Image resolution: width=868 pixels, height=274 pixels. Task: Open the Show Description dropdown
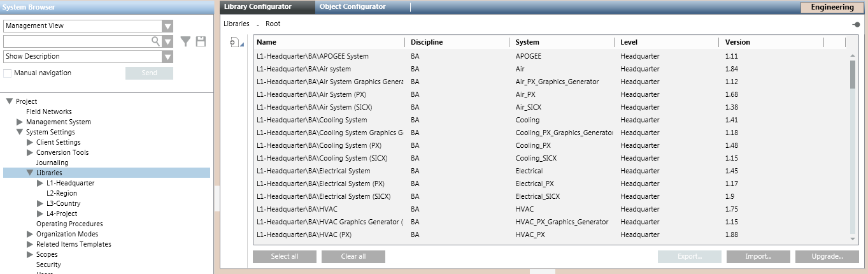[167, 57]
